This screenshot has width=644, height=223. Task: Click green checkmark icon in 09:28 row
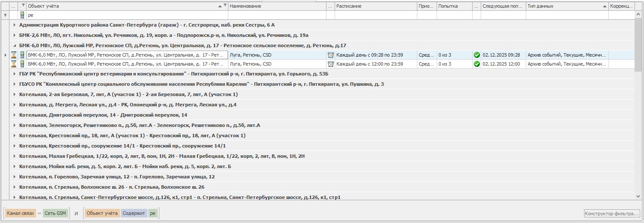tap(476, 55)
